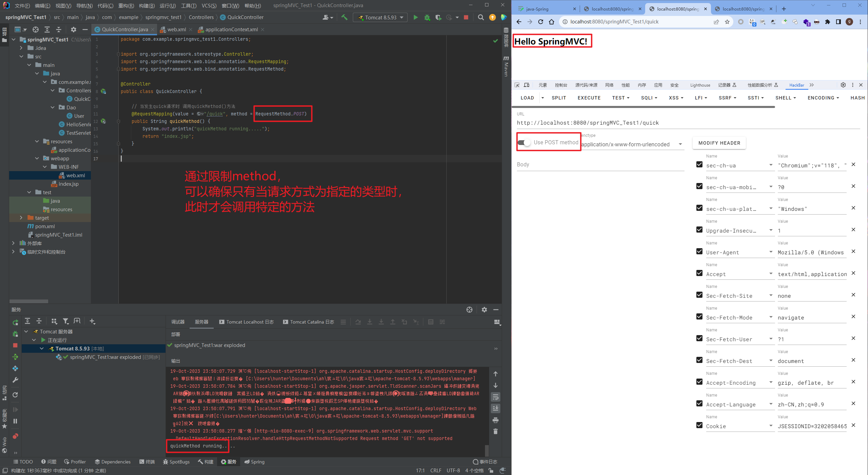Switch to the web.xml editor tab
Viewport: 868px width, 475px height.
pos(176,30)
